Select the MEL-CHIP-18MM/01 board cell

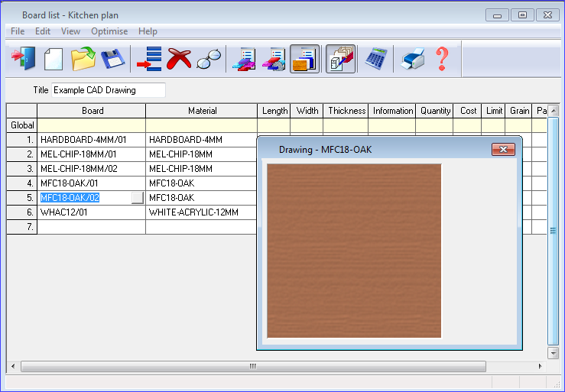click(92, 154)
